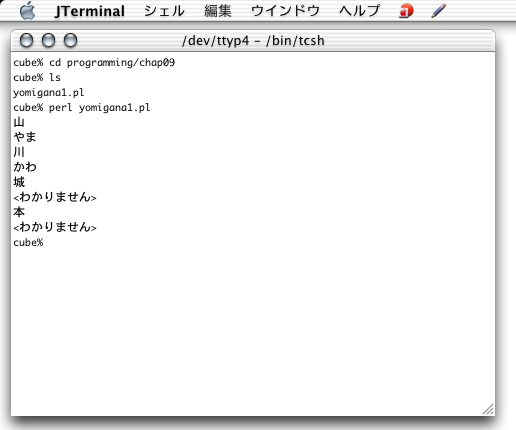The image size is (516, 430).
Task: Click the pencil icon in the menu bar
Action: (439, 11)
